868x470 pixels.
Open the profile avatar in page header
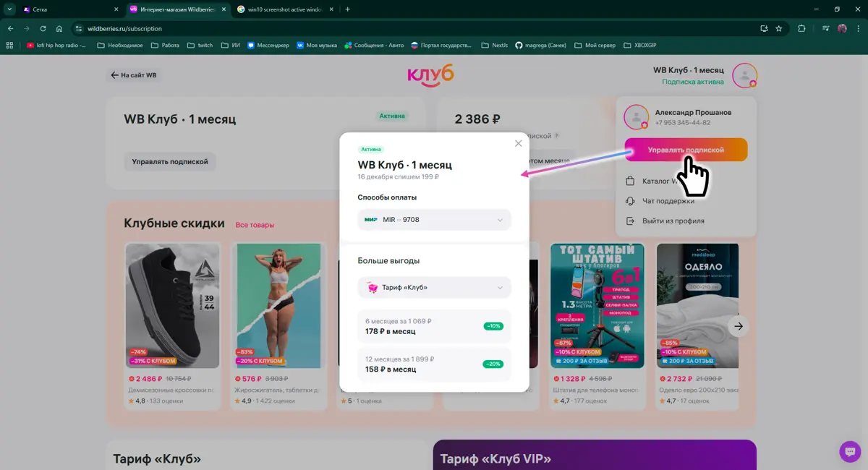[x=744, y=75]
